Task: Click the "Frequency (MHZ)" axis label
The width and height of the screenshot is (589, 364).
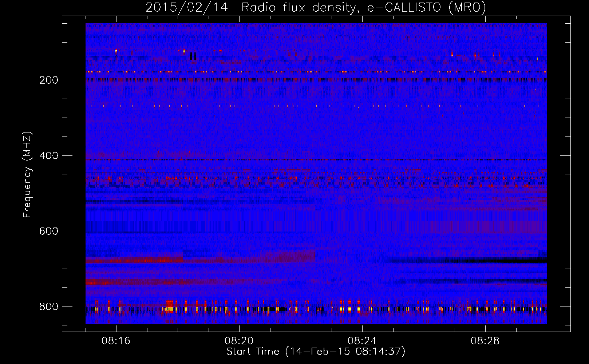Action: [27, 174]
